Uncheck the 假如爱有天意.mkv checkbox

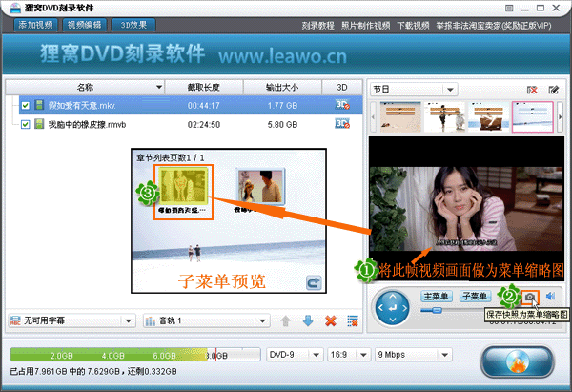coord(25,106)
